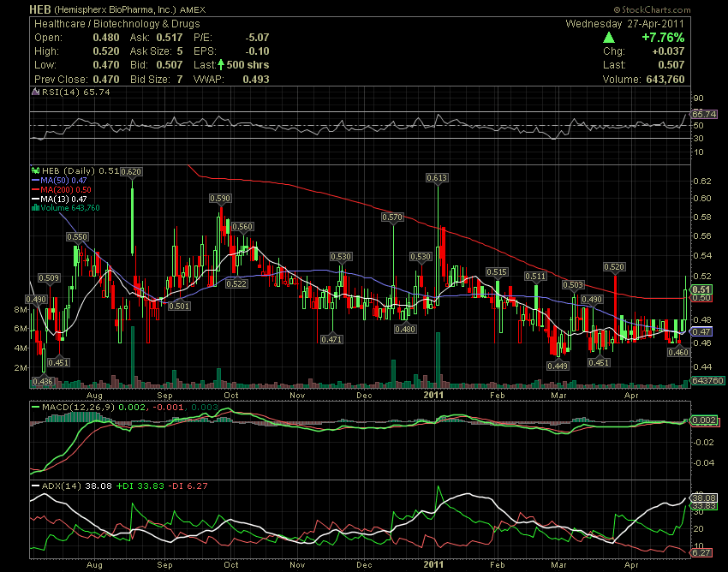Screen dimensions: 728x572
Task: Click the 0.620 peak price label
Action: click(131, 172)
